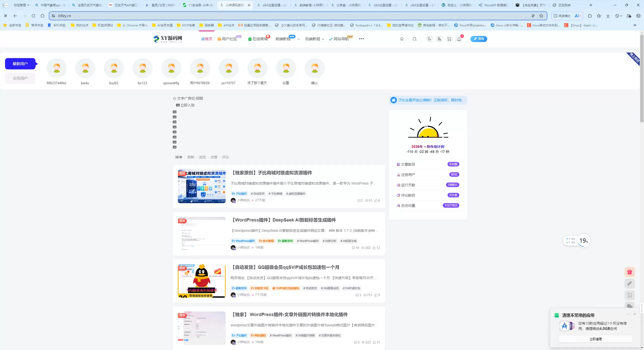The height and width of the screenshot is (350, 644).
Task: Switch to the 中国气象局api browser tab
Action: pyautogui.click(x=51, y=5)
